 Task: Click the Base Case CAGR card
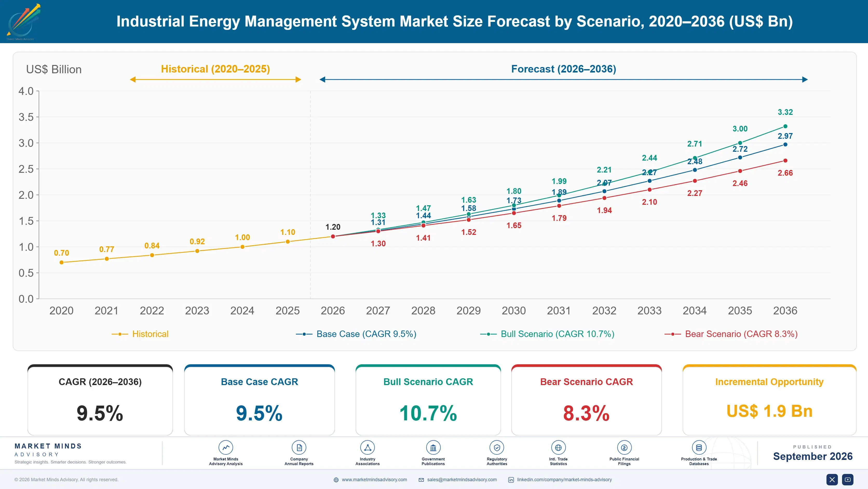[260, 400]
